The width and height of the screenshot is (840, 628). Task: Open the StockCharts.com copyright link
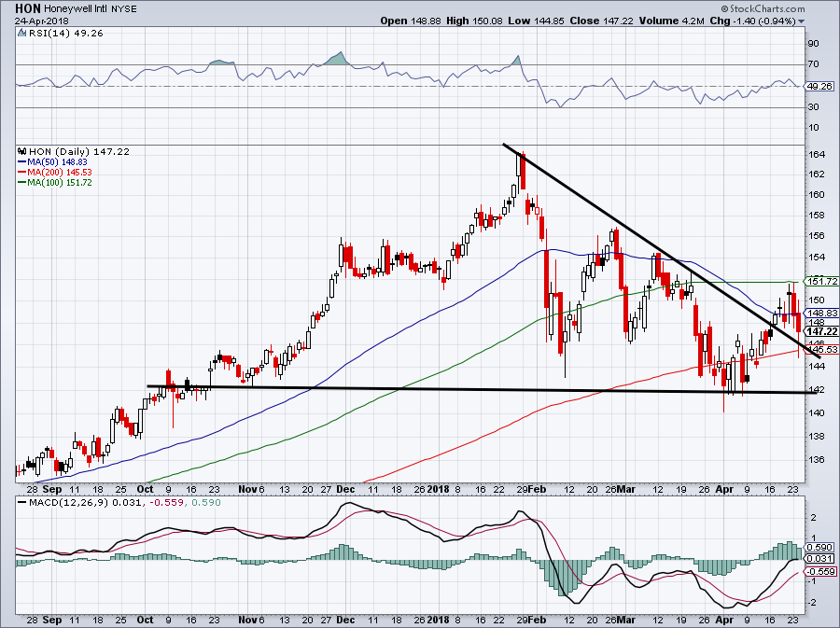[763, 8]
